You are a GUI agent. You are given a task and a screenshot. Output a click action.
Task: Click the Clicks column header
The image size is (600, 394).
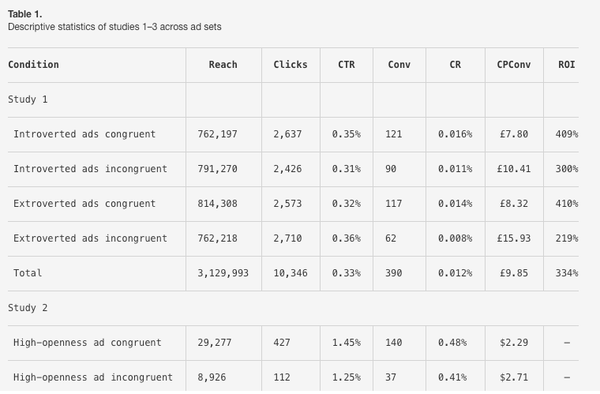click(290, 65)
